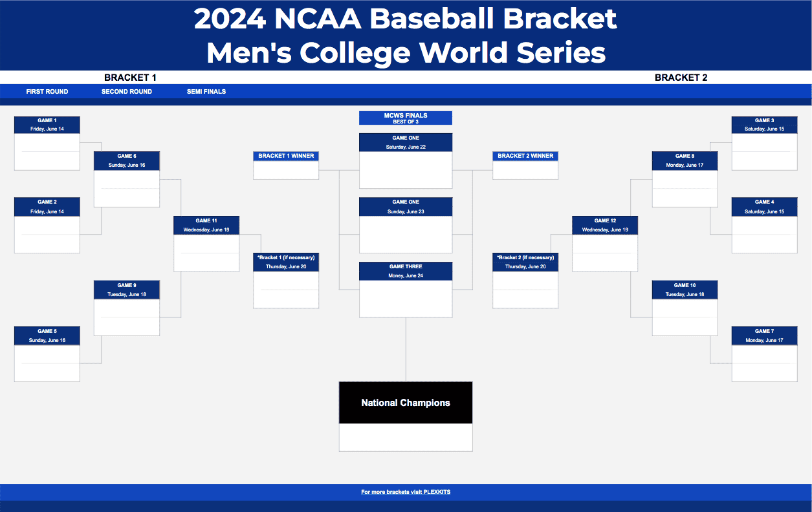
Task: Click the Game 3 Saturday header
Action: point(764,125)
